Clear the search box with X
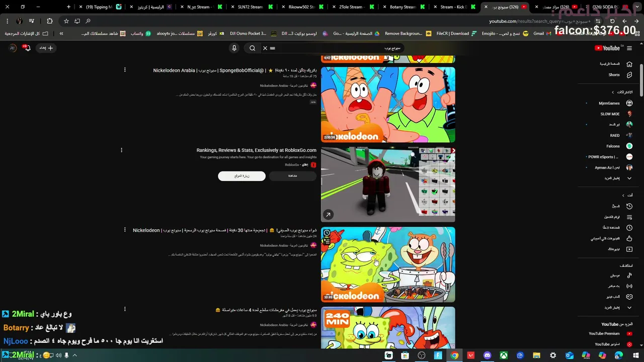This screenshot has height=362, width=644. (265, 48)
